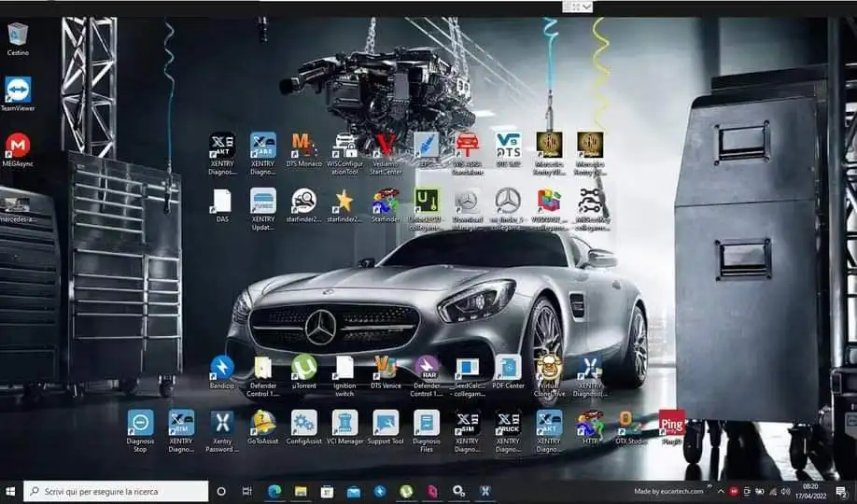Open the Defender Control folder
Screen dimensions: 857x504
click(263, 376)
